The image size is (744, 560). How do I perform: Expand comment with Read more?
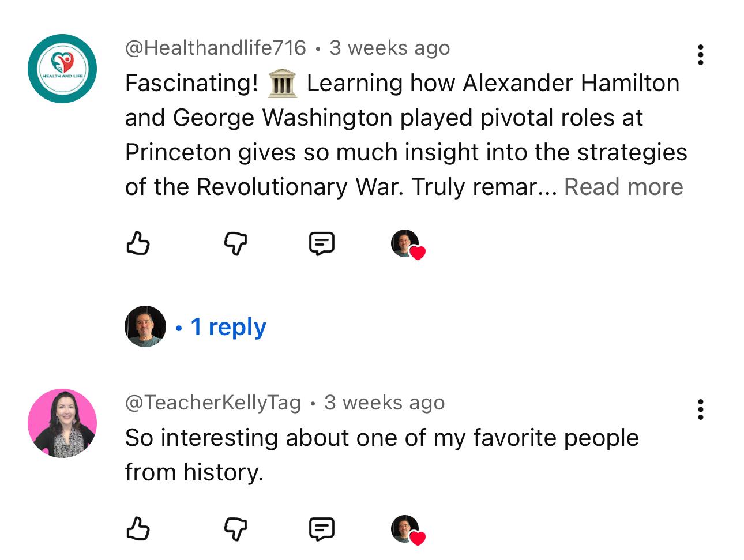coord(623,187)
